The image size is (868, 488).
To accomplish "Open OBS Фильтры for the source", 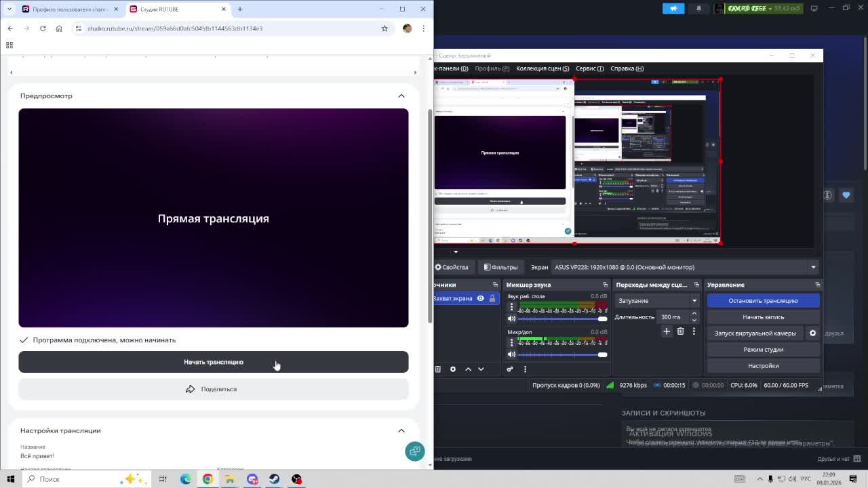I will [500, 267].
